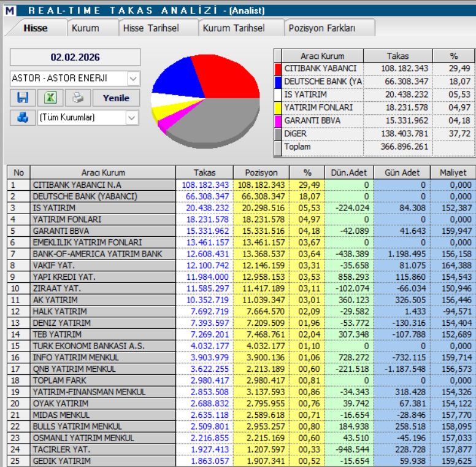Select the DEUTSCHE BANK (YABANCI) row
This screenshot has width=476, height=467.
241,196
